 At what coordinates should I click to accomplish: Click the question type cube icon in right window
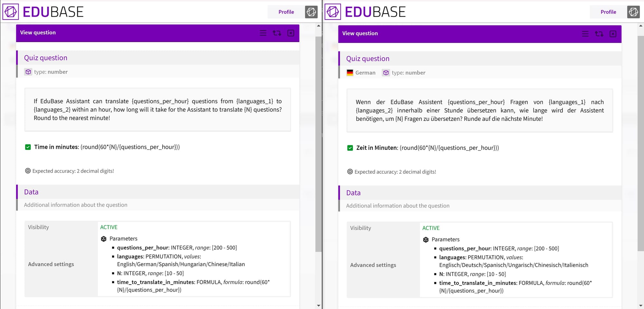coord(386,73)
